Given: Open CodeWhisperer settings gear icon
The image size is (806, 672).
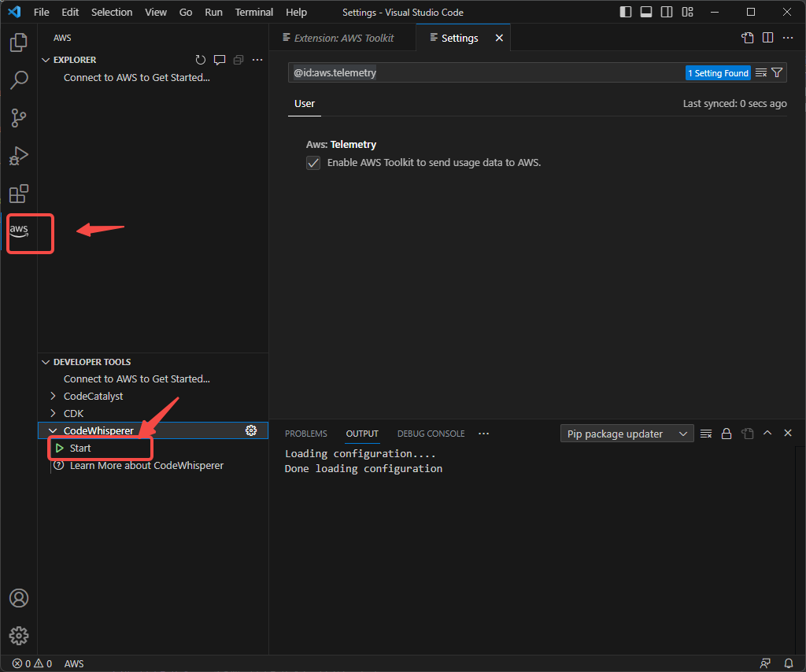Looking at the screenshot, I should 251,430.
